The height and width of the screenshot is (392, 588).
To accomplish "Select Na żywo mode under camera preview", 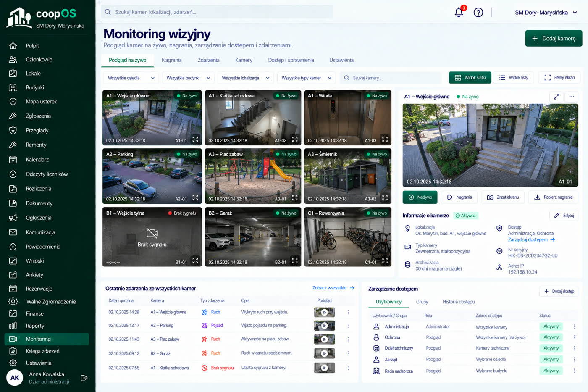I will point(420,197).
